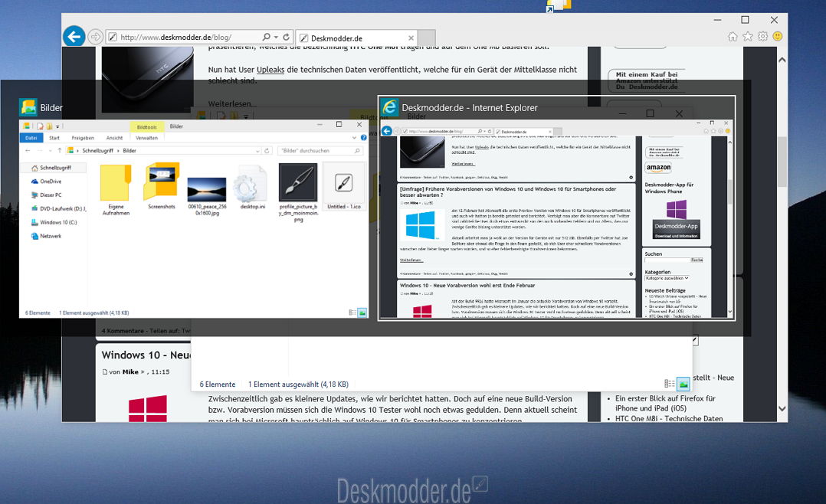The height and width of the screenshot is (504, 826).
Task: Open the 'HTC One M8i - Technische Daten' link in the main page
Action: coord(669,419)
